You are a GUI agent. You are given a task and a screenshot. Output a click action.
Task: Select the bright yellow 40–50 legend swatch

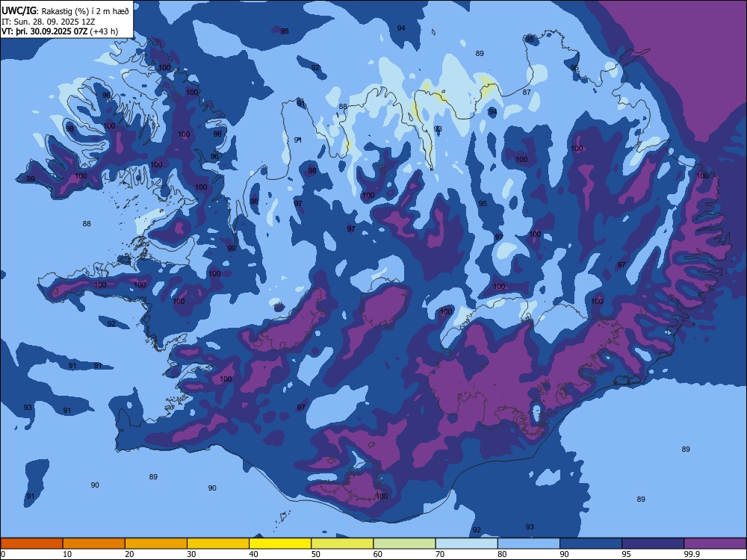click(x=280, y=544)
